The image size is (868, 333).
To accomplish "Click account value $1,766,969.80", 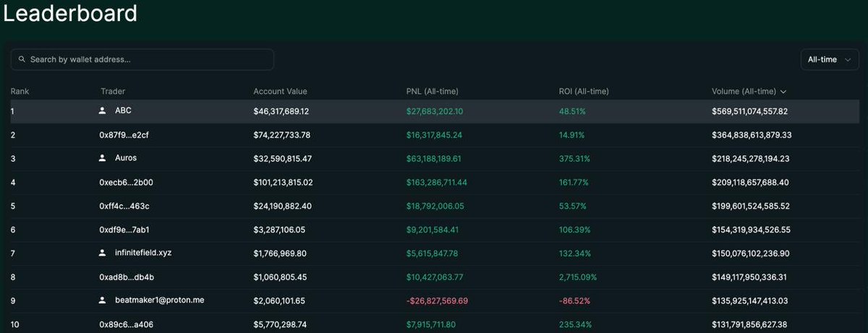I will 279,253.
